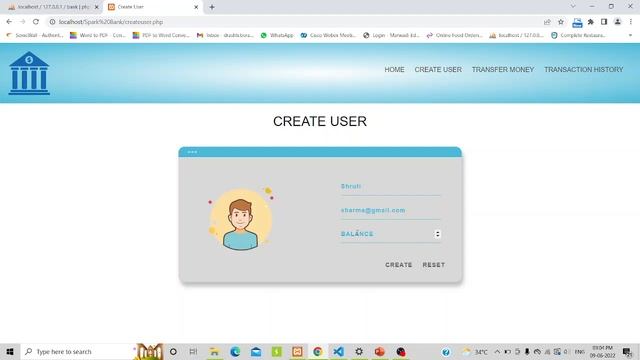640x360 pixels.
Task: Open the Windows Start menu
Action: 10,351
